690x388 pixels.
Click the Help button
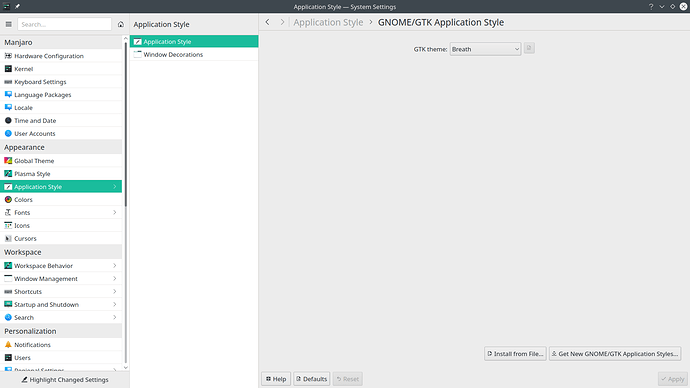(276, 379)
